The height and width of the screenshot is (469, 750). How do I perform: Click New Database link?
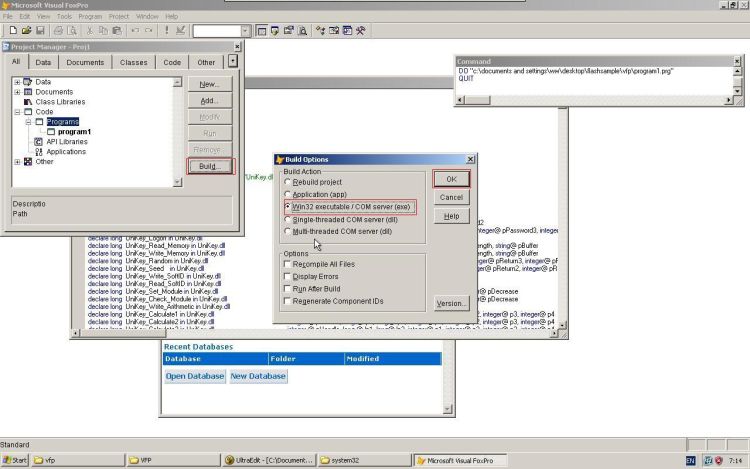pyautogui.click(x=258, y=376)
